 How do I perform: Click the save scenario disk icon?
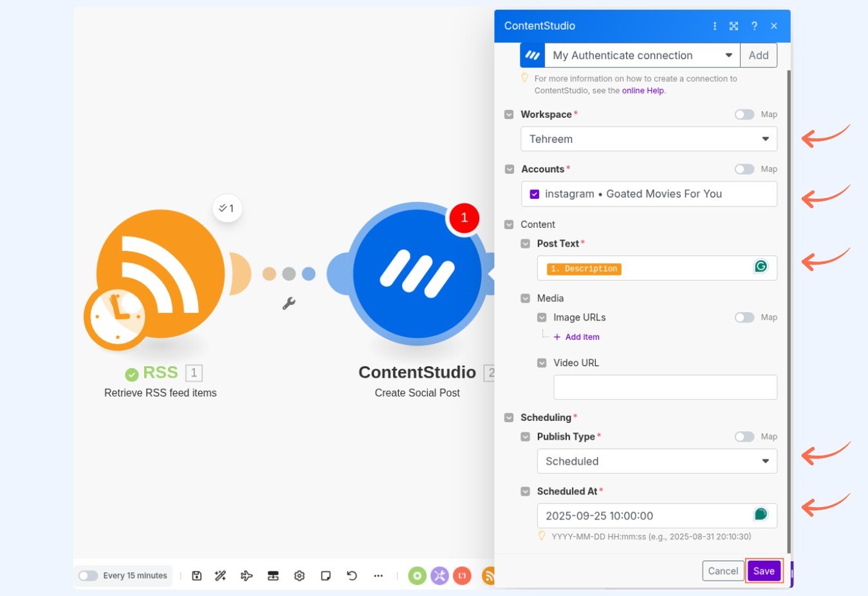(197, 575)
